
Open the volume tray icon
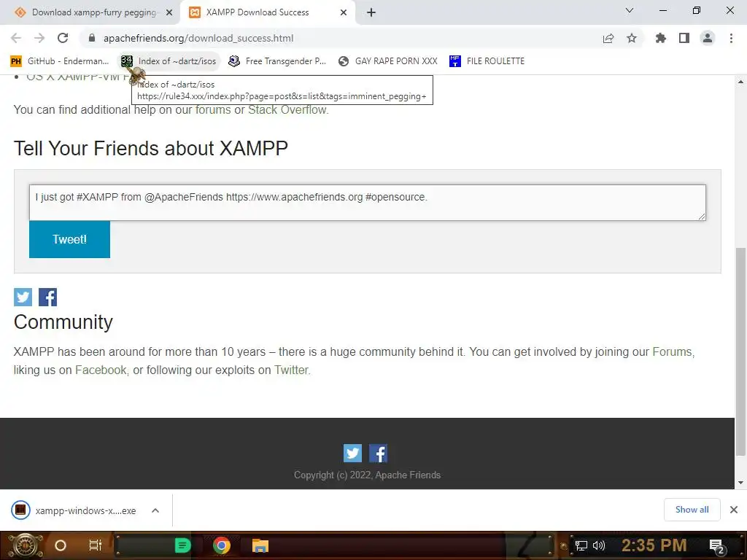[598, 545]
